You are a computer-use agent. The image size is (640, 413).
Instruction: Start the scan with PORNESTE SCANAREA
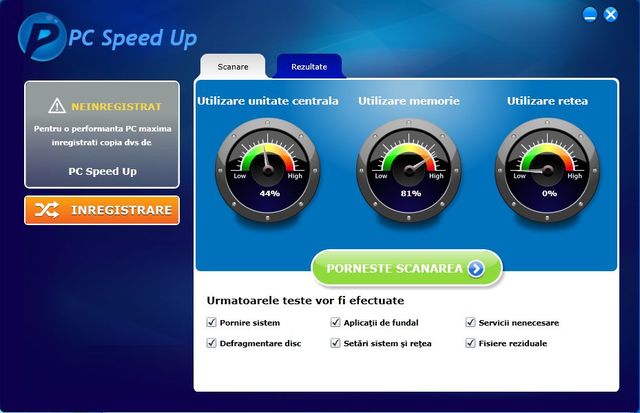click(x=407, y=268)
